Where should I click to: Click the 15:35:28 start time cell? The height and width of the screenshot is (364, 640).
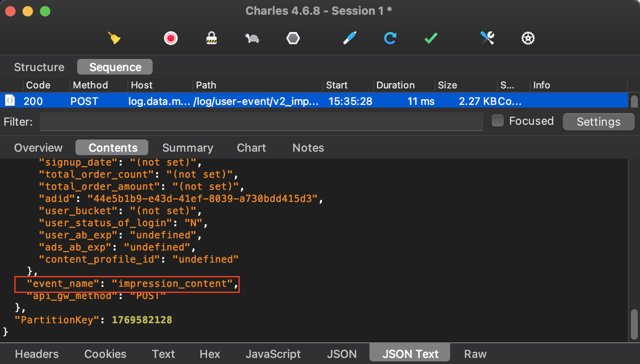point(350,101)
